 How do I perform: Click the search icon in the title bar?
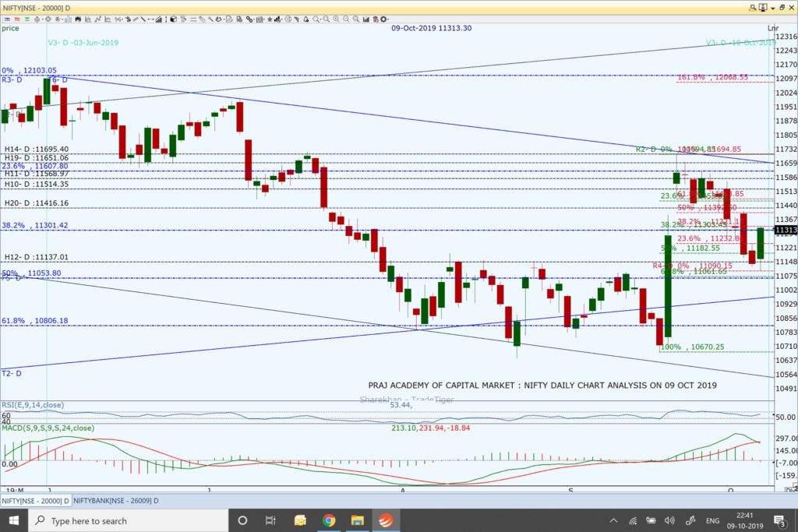coord(752,8)
